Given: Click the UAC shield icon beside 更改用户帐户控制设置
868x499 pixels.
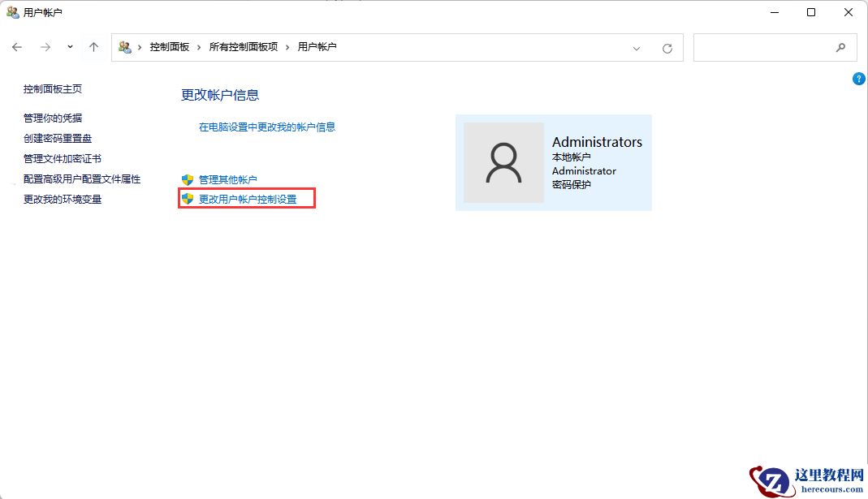Looking at the screenshot, I should coord(187,197).
